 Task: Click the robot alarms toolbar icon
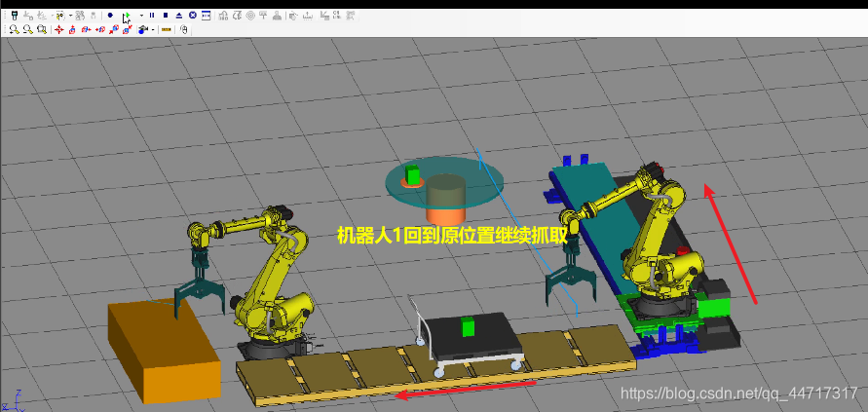(59, 16)
